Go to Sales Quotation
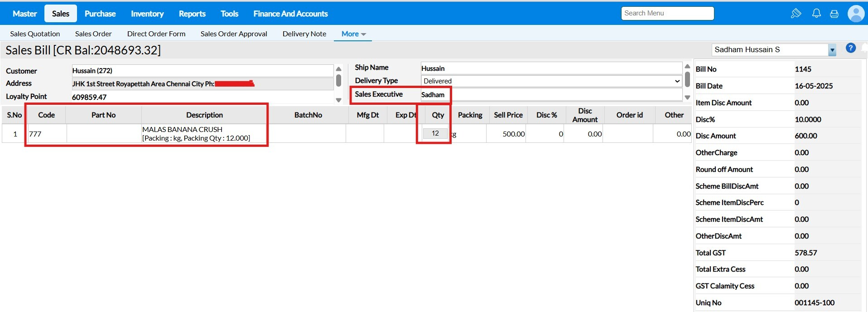868x312 pixels. pos(35,34)
